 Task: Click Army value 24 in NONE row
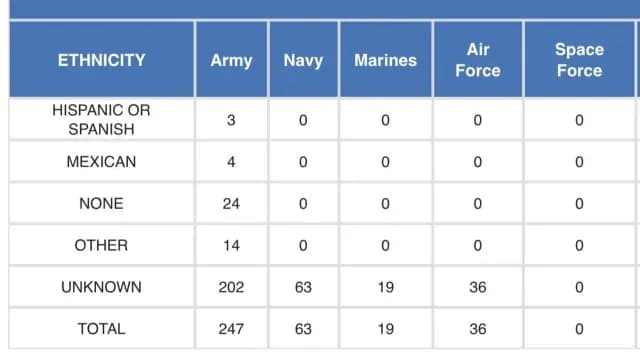pos(231,204)
